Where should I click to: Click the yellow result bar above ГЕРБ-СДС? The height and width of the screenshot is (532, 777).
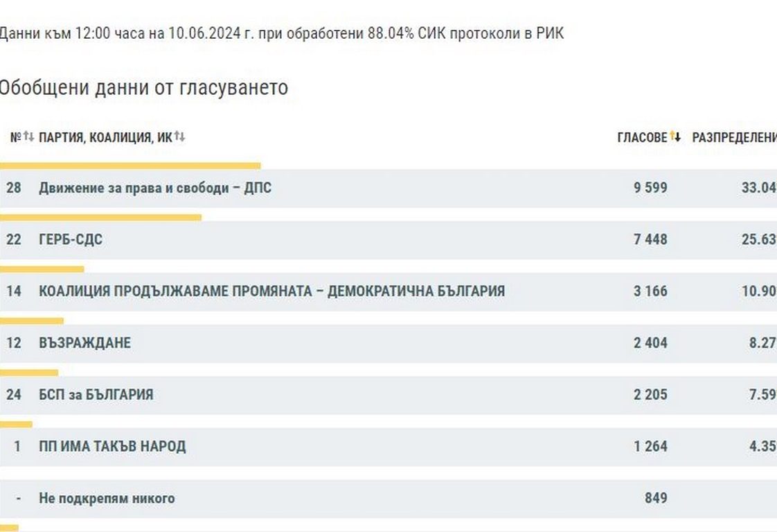pos(100,218)
